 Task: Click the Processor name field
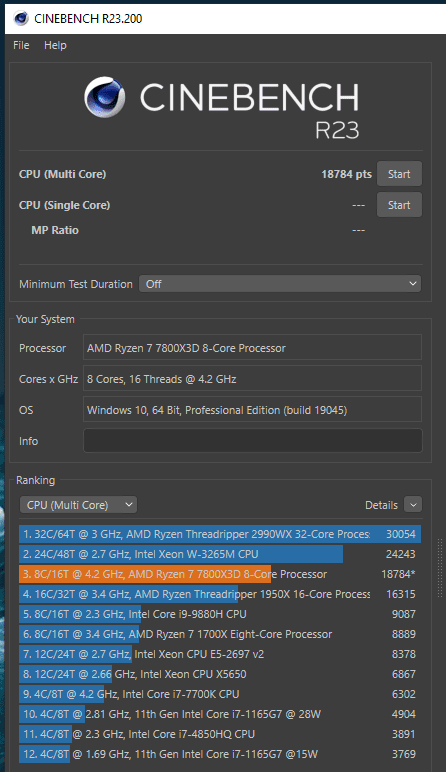point(253,348)
